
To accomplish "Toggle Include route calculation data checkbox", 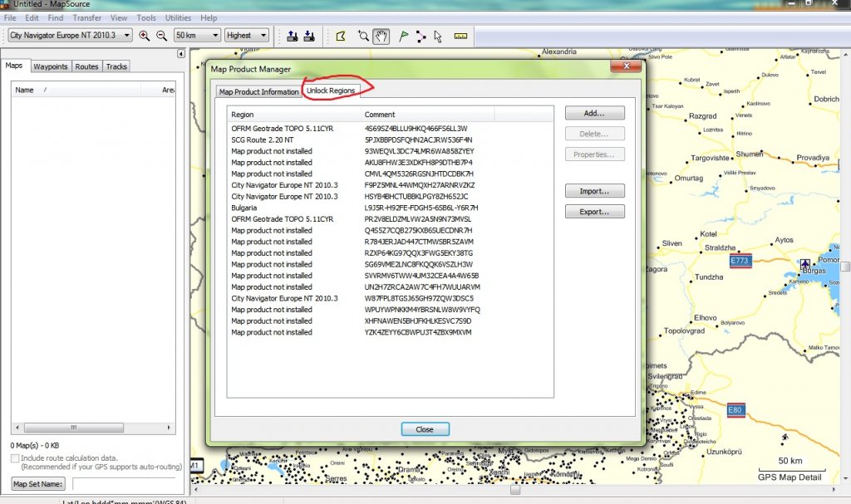I will (x=15, y=458).
